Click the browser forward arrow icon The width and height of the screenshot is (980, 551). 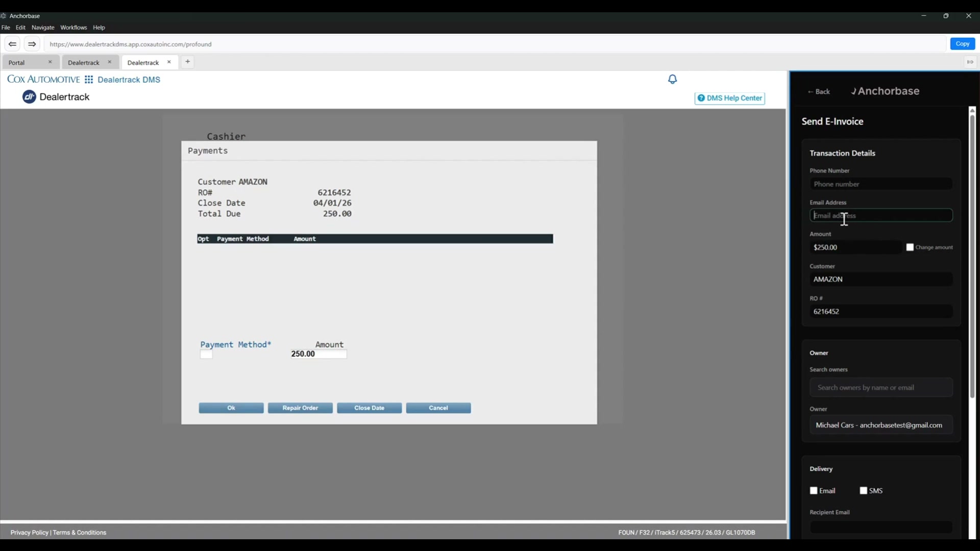pyautogui.click(x=32, y=44)
